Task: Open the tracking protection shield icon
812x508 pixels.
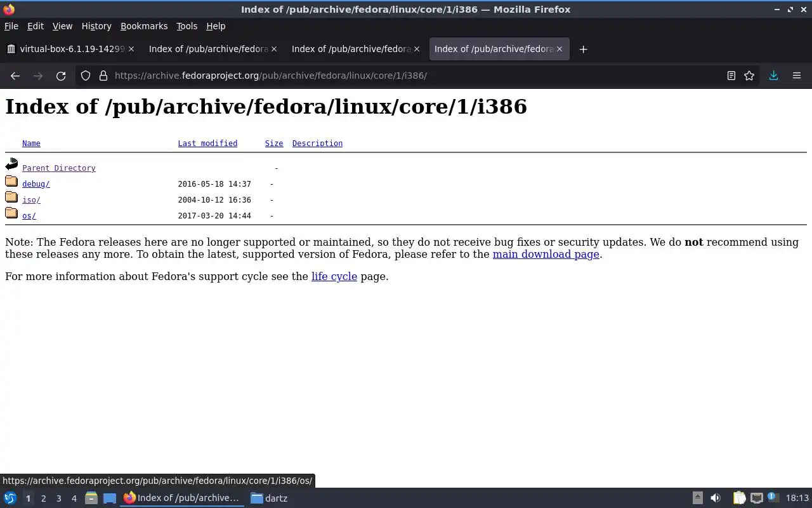Action: 86,76
